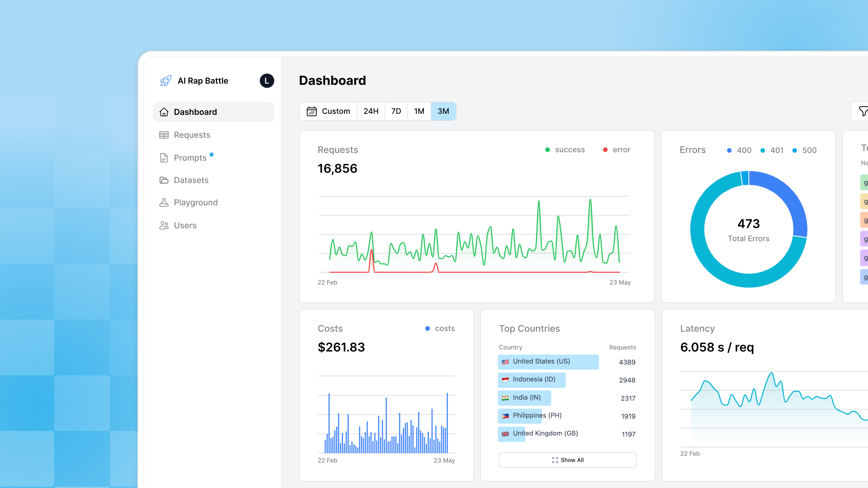Screen dimensions: 868x488
Task: Select United States (US) in Top Countries
Action: pyautogui.click(x=548, y=361)
